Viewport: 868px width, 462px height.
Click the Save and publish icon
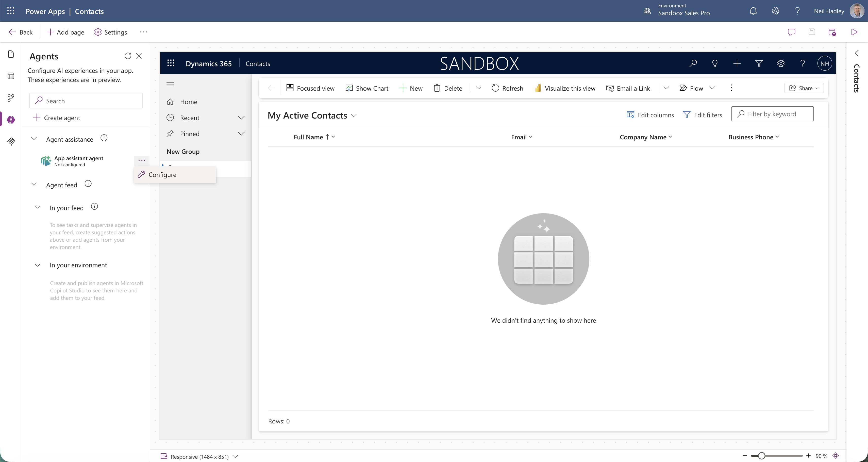point(832,32)
